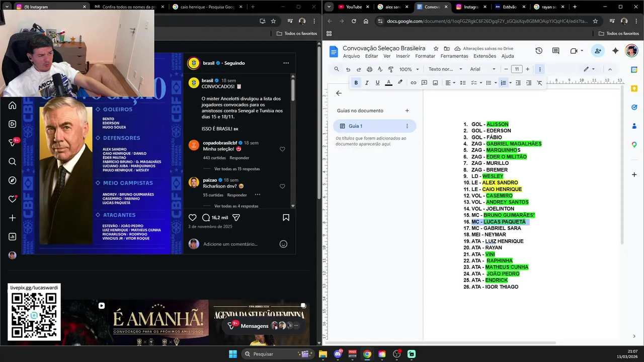This screenshot has width=644, height=362.
Task: Like copadobrasilcbf's comment
Action: coord(282,149)
